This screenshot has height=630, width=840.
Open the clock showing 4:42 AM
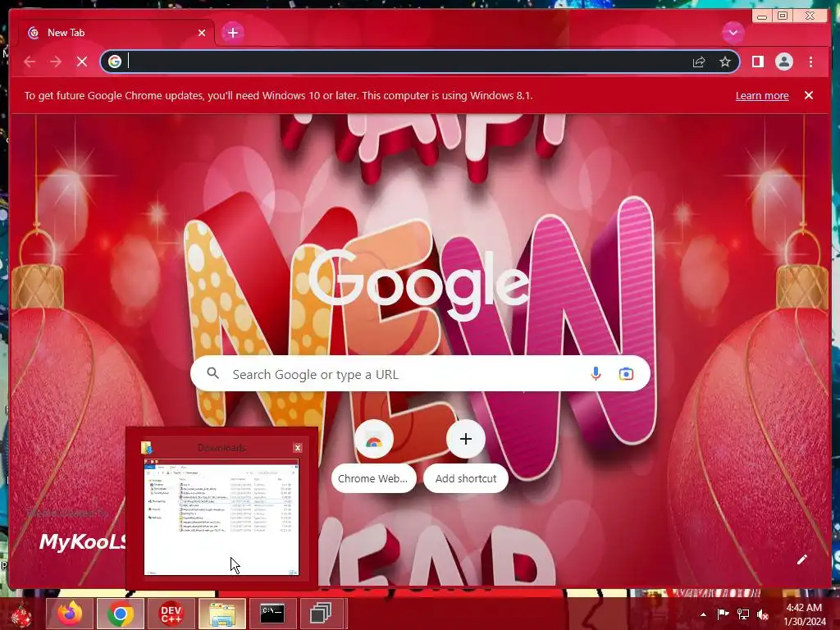coord(804,614)
